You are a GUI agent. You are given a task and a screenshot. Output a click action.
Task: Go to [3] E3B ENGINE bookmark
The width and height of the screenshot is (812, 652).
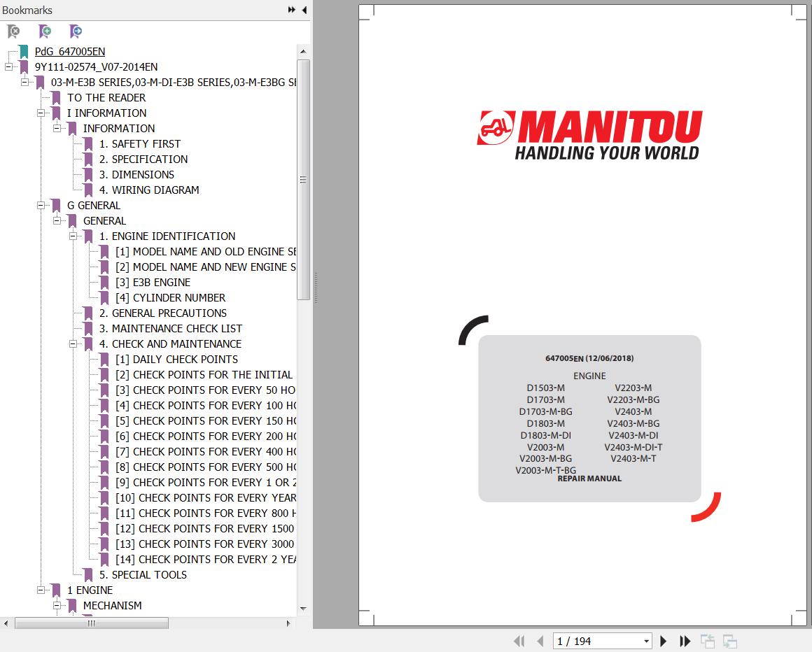pyautogui.click(x=153, y=283)
